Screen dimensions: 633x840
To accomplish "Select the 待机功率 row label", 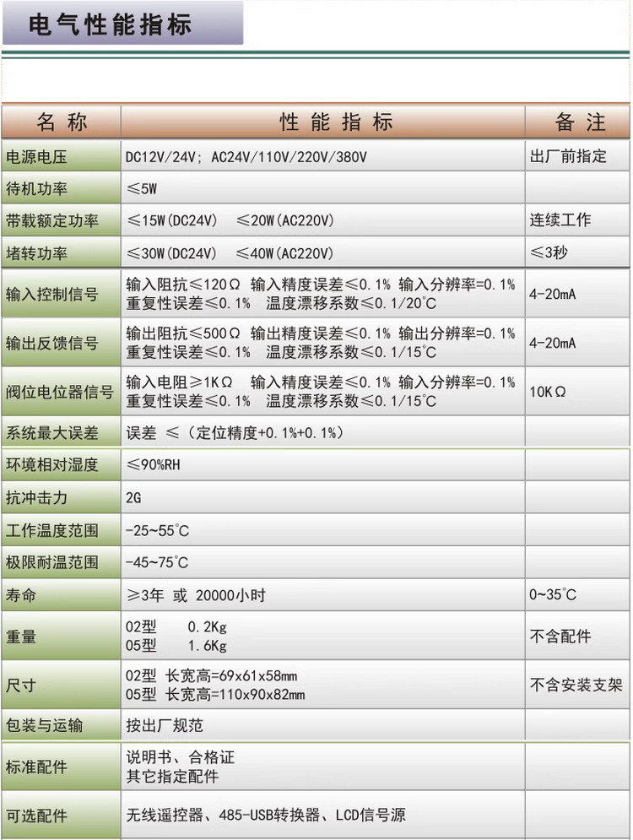I will click(x=36, y=188).
